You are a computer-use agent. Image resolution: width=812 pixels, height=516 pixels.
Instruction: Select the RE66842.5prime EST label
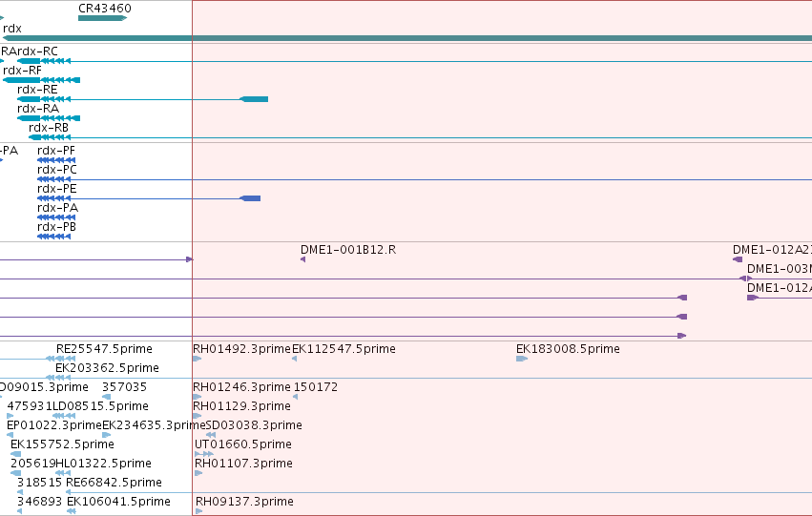tap(114, 483)
